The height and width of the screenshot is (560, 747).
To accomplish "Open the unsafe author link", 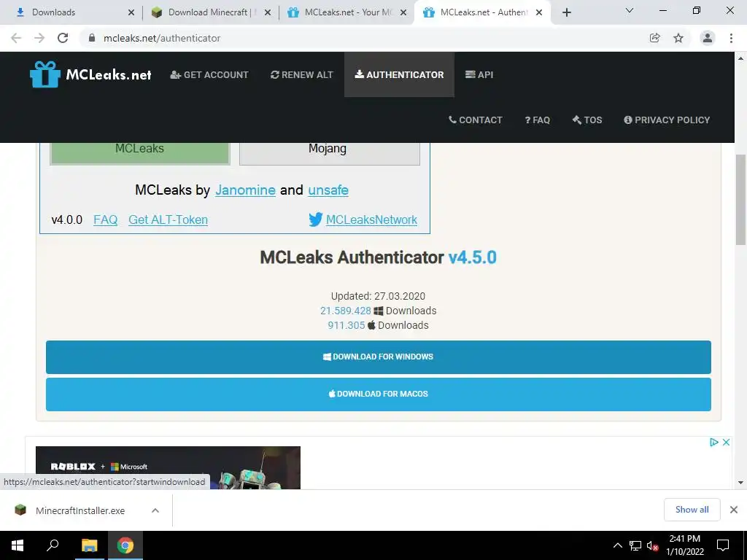I will tap(328, 190).
